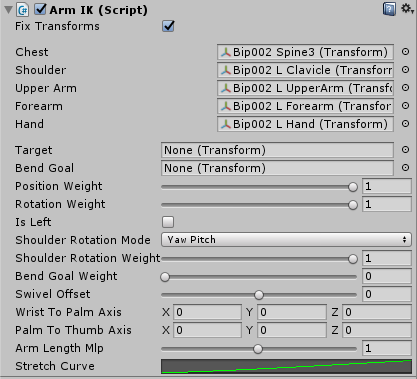417x379 pixels.
Task: Click the Arm Length Mlp value field
Action: pyautogui.click(x=387, y=348)
